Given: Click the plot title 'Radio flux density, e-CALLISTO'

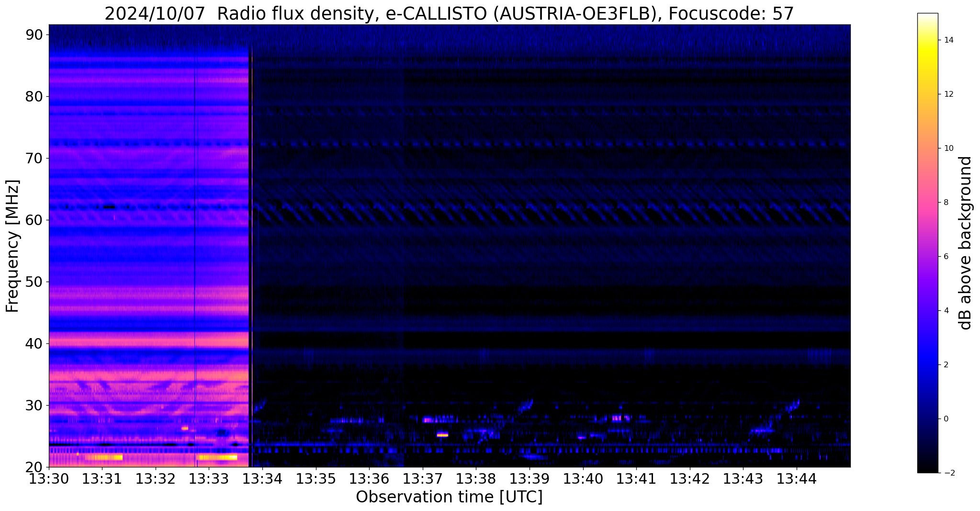Looking at the screenshot, I should coord(352,14).
